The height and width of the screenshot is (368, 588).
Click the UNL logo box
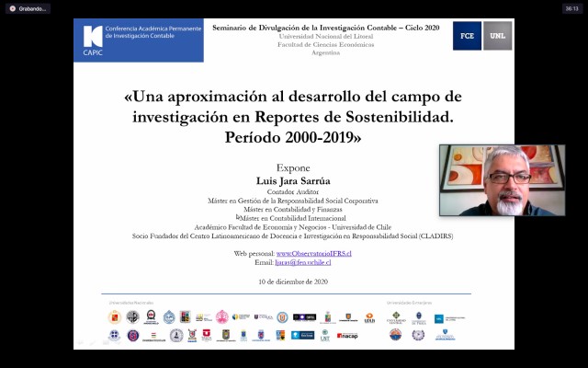click(497, 36)
